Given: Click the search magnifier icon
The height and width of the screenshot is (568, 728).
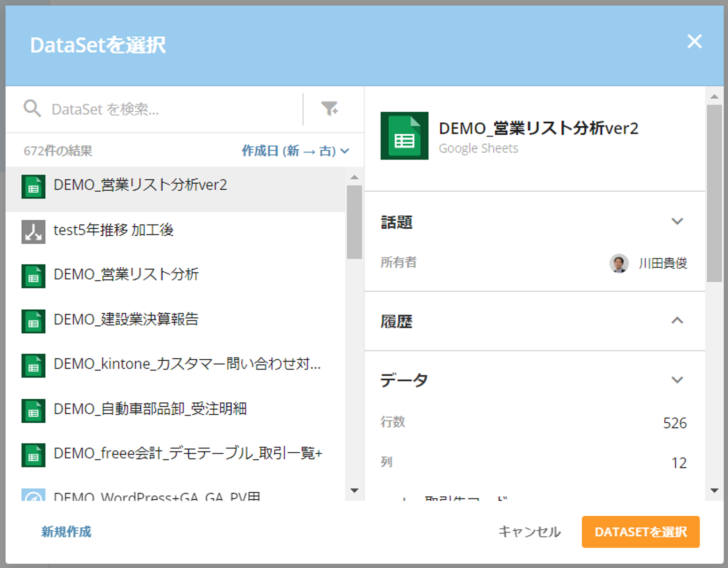Looking at the screenshot, I should point(32,109).
